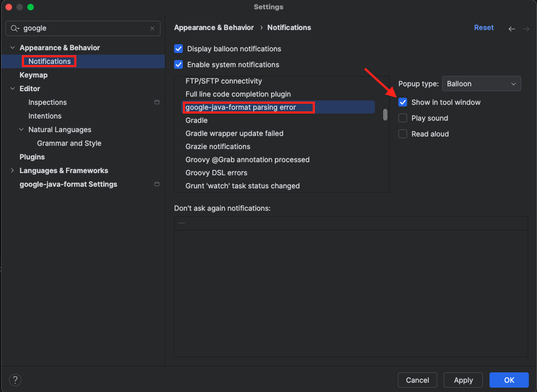This screenshot has width=537, height=392.
Task: Open the Plugins settings page
Action: point(32,157)
